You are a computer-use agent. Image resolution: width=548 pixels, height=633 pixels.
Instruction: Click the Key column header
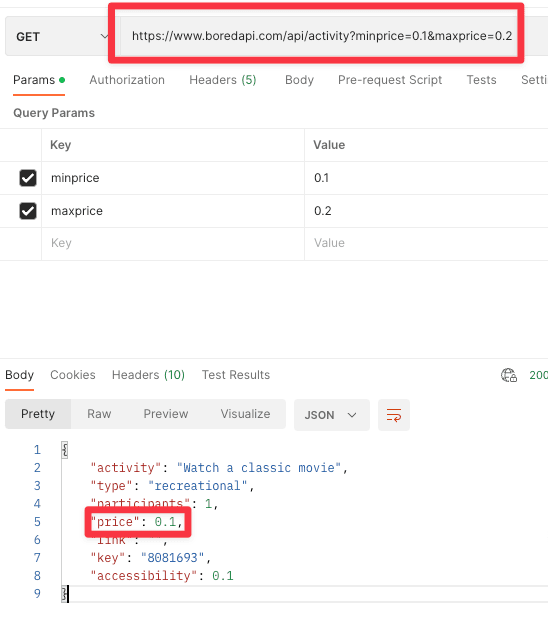(x=61, y=145)
